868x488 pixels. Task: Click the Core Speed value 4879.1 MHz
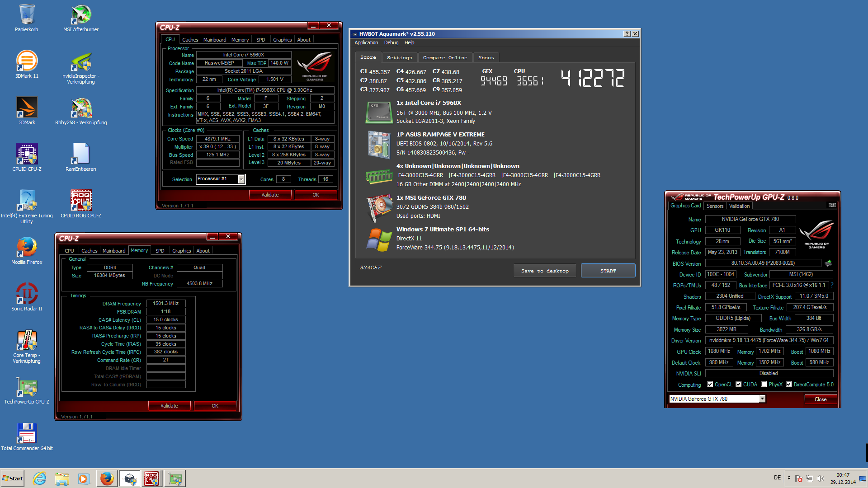(x=217, y=139)
